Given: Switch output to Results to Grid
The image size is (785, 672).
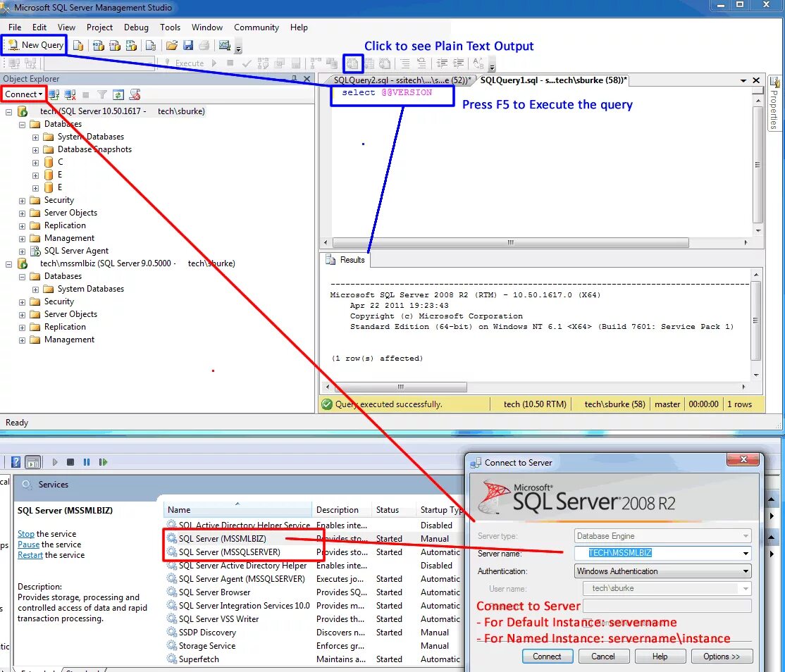Looking at the screenshot, I should (x=369, y=63).
